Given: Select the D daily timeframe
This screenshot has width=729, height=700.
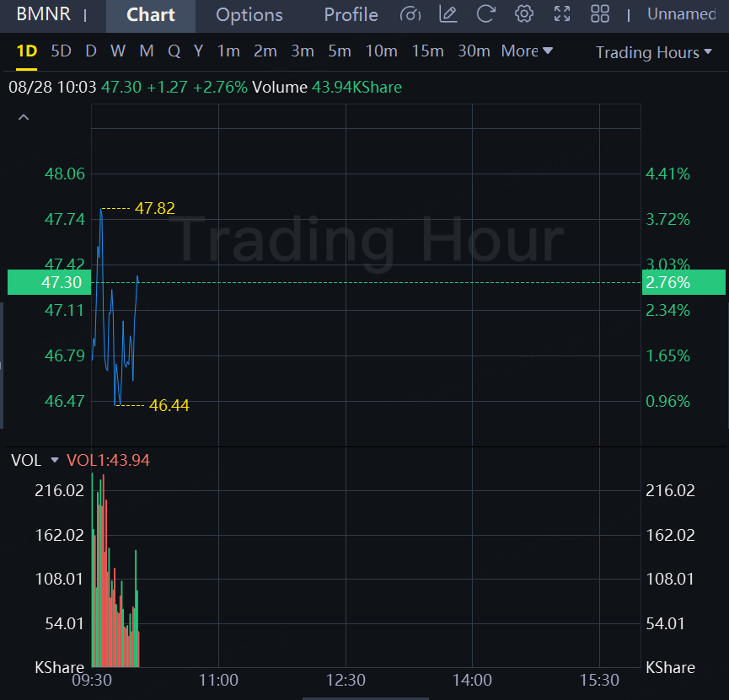Looking at the screenshot, I should 91,51.
